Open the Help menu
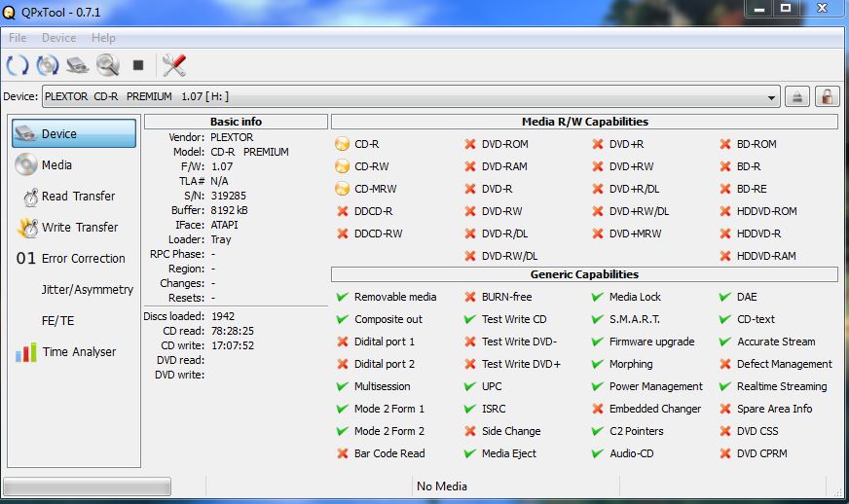The image size is (849, 504). coord(103,38)
